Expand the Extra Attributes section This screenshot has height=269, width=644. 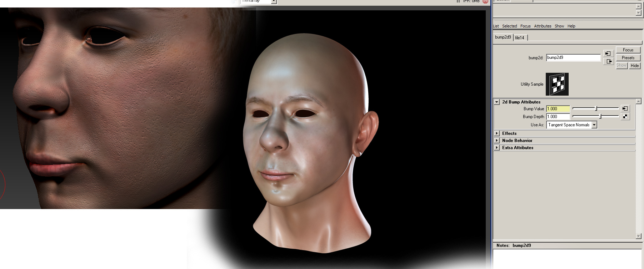496,148
